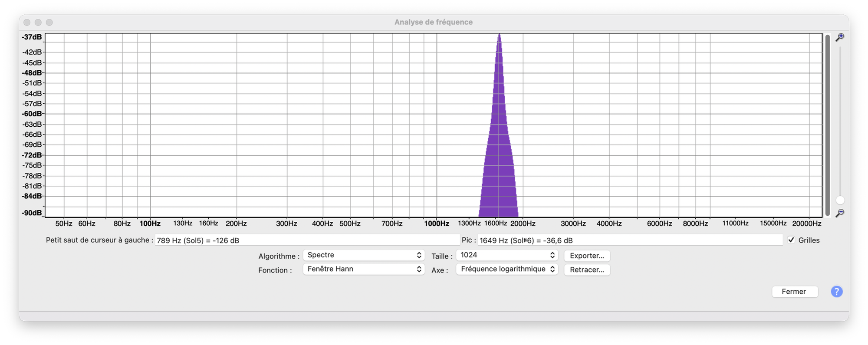Click the window's full-screen button
Screen dimensions: 868x345
49,22
